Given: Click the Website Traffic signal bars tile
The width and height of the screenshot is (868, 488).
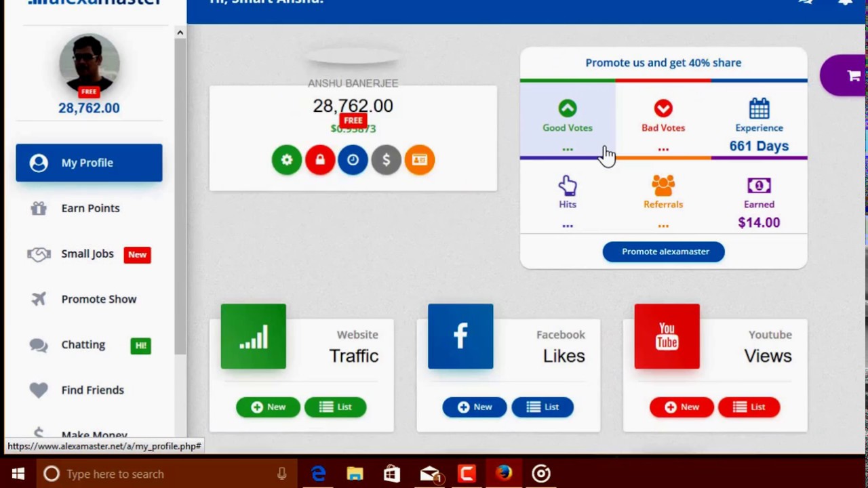Looking at the screenshot, I should click(x=254, y=336).
